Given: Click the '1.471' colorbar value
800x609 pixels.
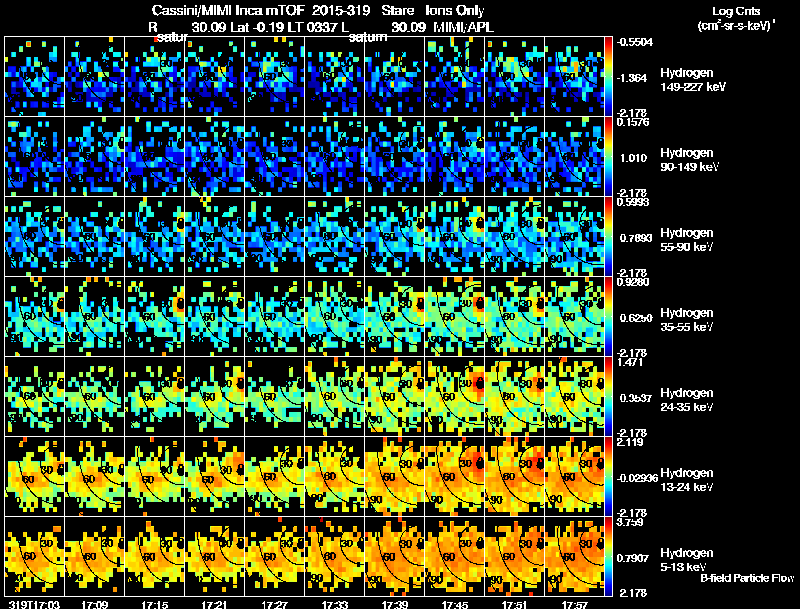Looking at the screenshot, I should 630,362.
